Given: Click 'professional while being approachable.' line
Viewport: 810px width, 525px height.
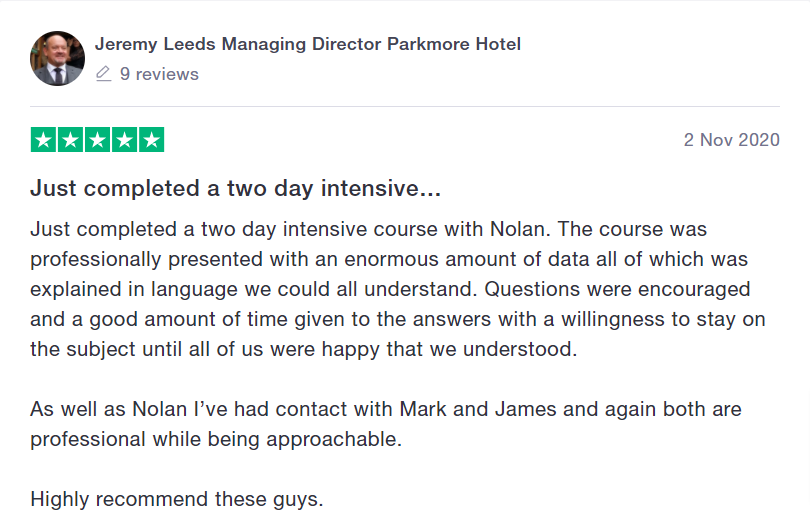Looking at the screenshot, I should coord(216,440).
